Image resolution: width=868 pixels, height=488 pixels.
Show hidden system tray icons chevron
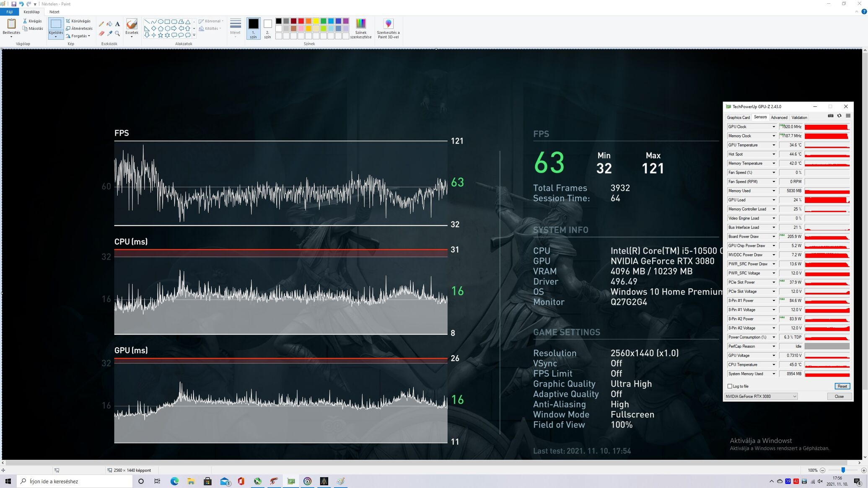point(771,481)
